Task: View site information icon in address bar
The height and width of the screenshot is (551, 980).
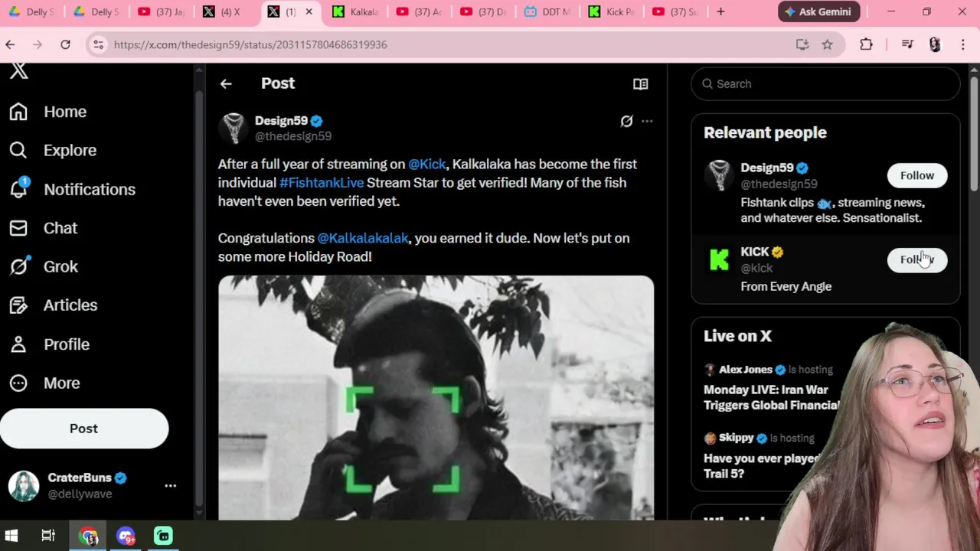Action: (x=98, y=44)
